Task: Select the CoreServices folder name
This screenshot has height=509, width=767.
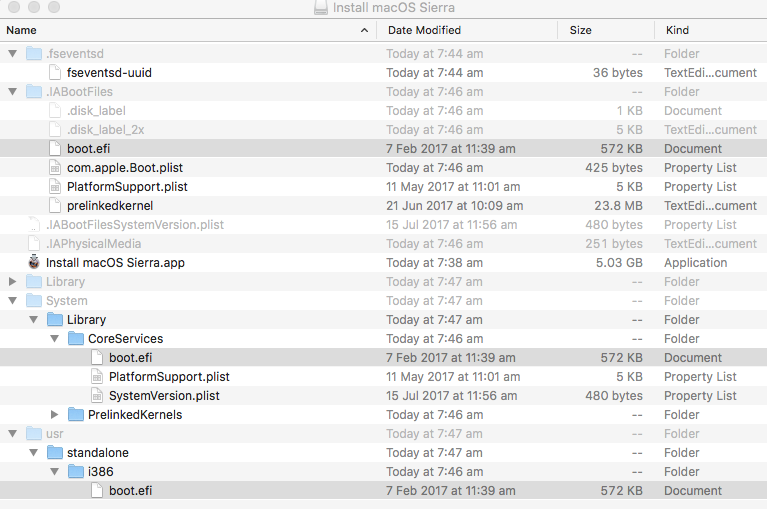Action: 125,339
